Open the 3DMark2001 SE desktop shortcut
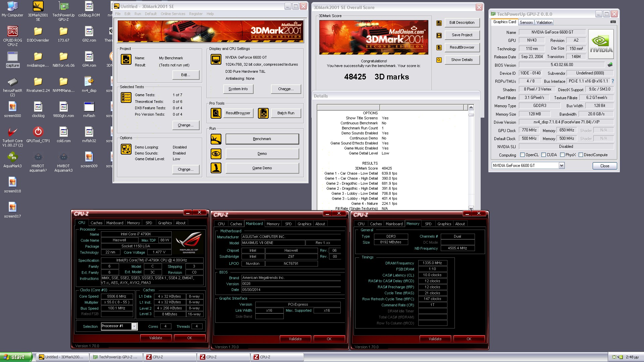The height and width of the screenshot is (362, 644). coord(38,11)
